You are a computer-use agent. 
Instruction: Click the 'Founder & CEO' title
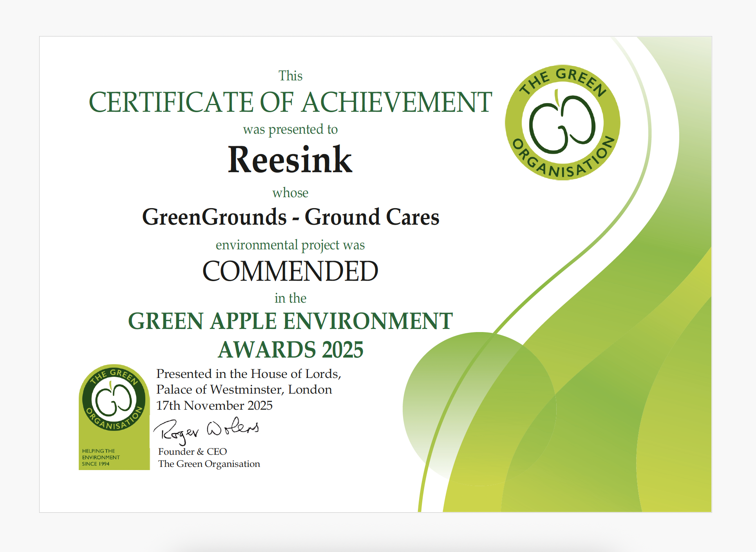192,452
